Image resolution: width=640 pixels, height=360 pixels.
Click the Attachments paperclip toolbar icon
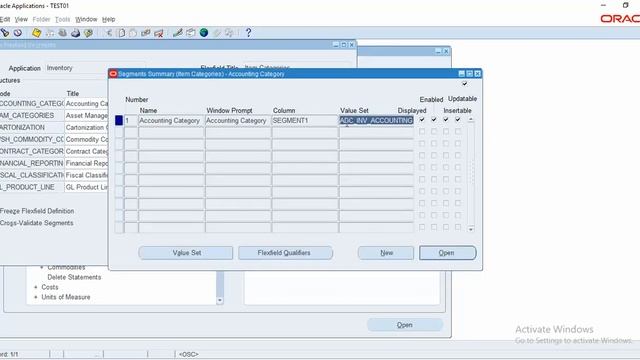[217, 33]
